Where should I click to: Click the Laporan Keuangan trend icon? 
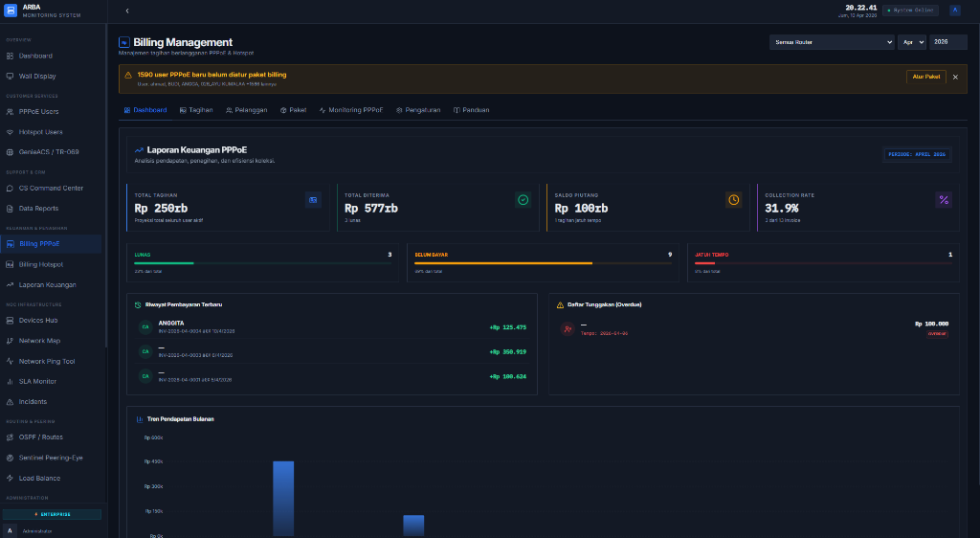[10, 285]
